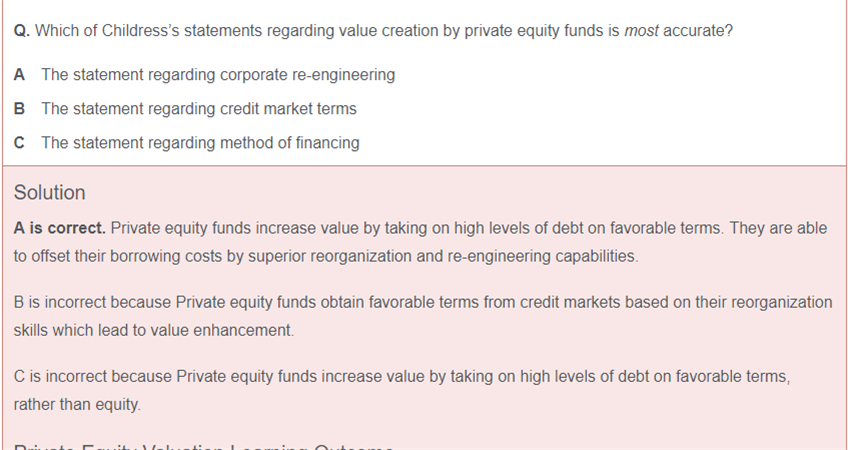Select answer option B letter

tap(19, 109)
